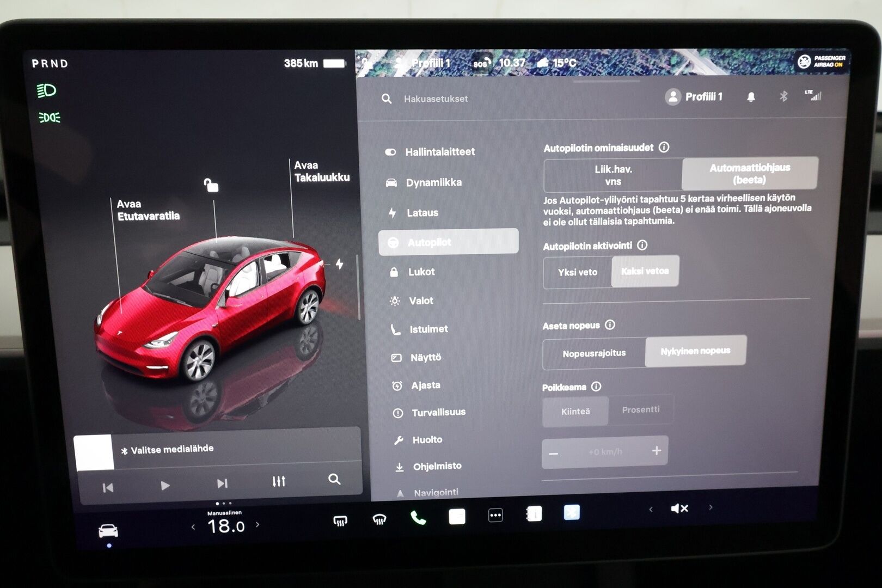Open media equalizer settings icon
882x588 pixels.
278,481
